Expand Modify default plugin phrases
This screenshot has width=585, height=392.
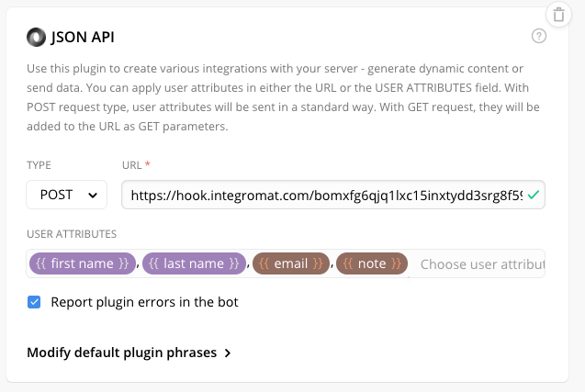(129, 353)
